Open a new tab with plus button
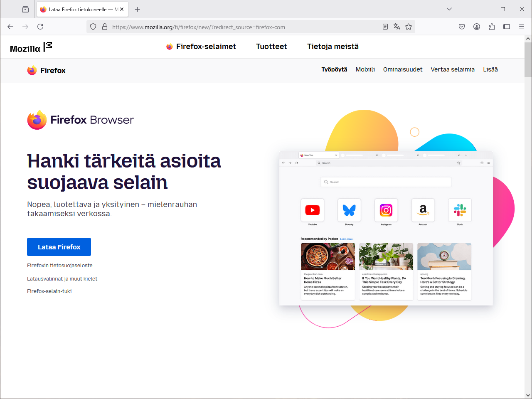This screenshot has width=532, height=399. [138, 9]
